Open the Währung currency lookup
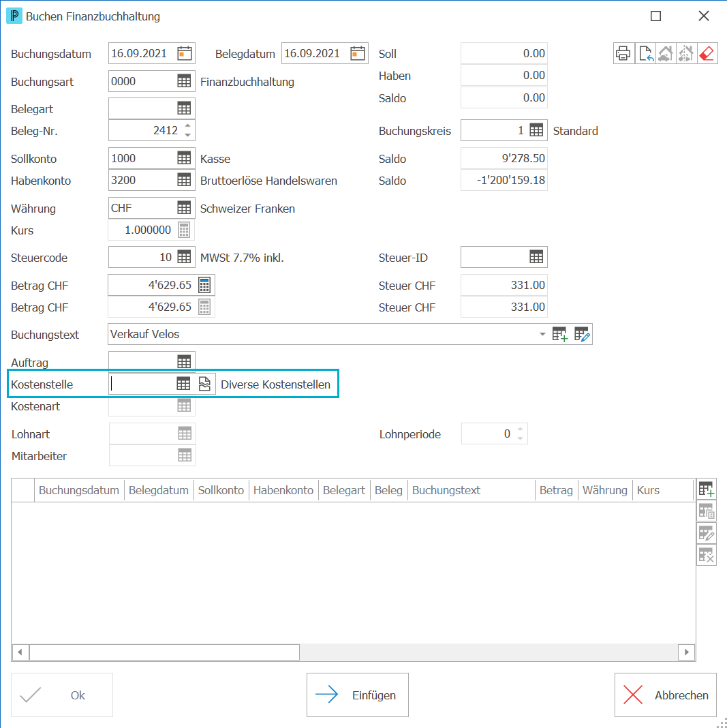The image size is (727, 728). pyautogui.click(x=184, y=208)
